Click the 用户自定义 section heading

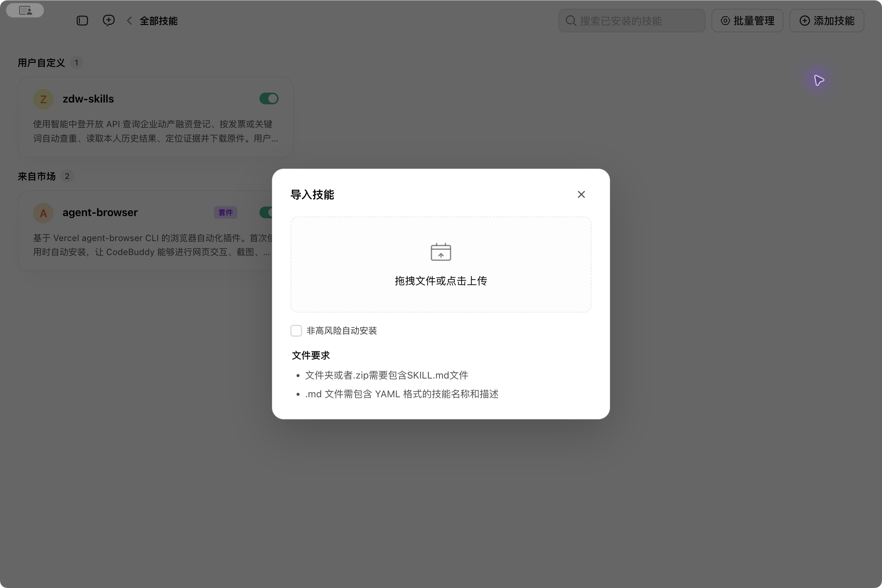tap(41, 62)
